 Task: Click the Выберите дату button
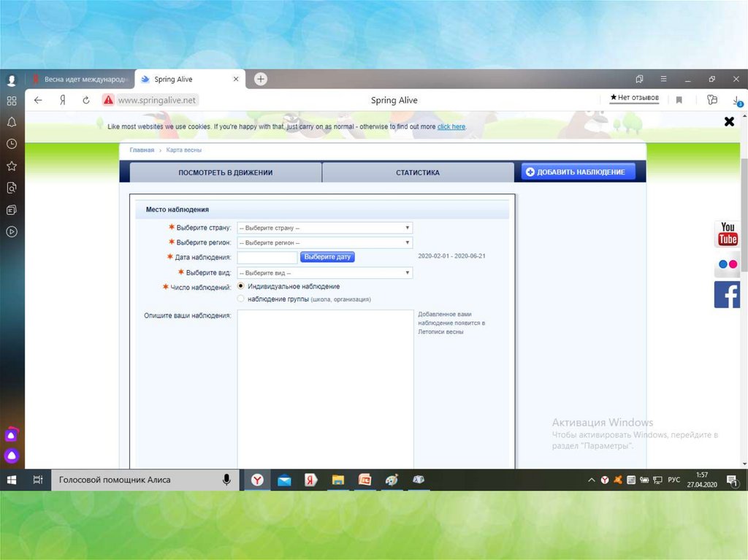point(327,256)
